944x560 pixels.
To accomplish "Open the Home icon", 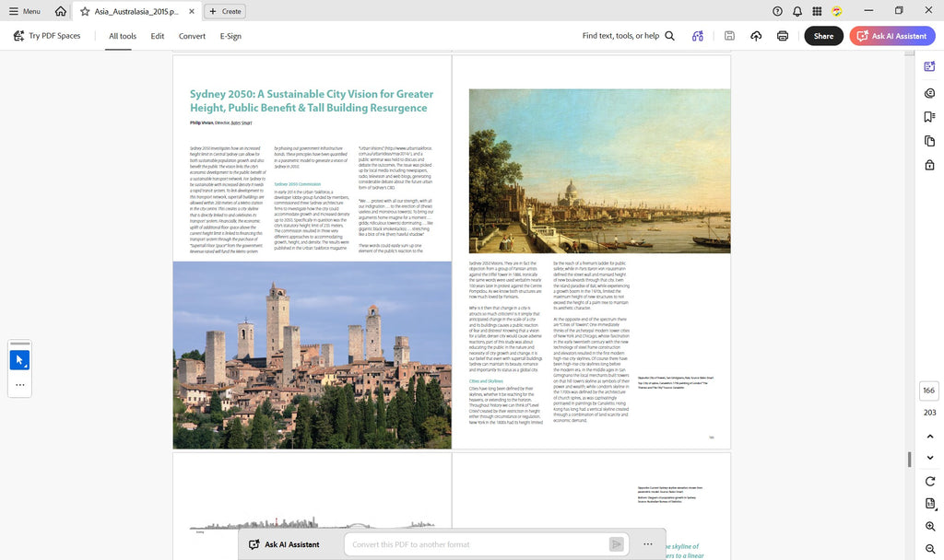I will point(60,11).
